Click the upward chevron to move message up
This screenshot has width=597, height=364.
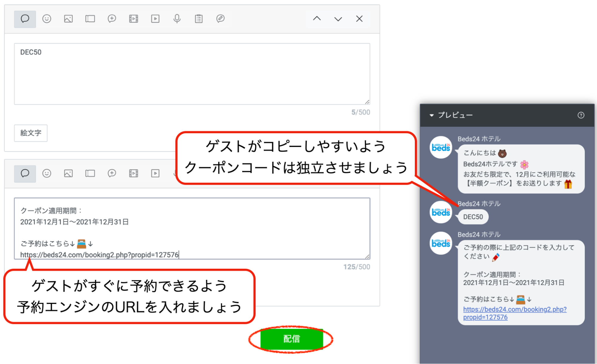click(317, 19)
